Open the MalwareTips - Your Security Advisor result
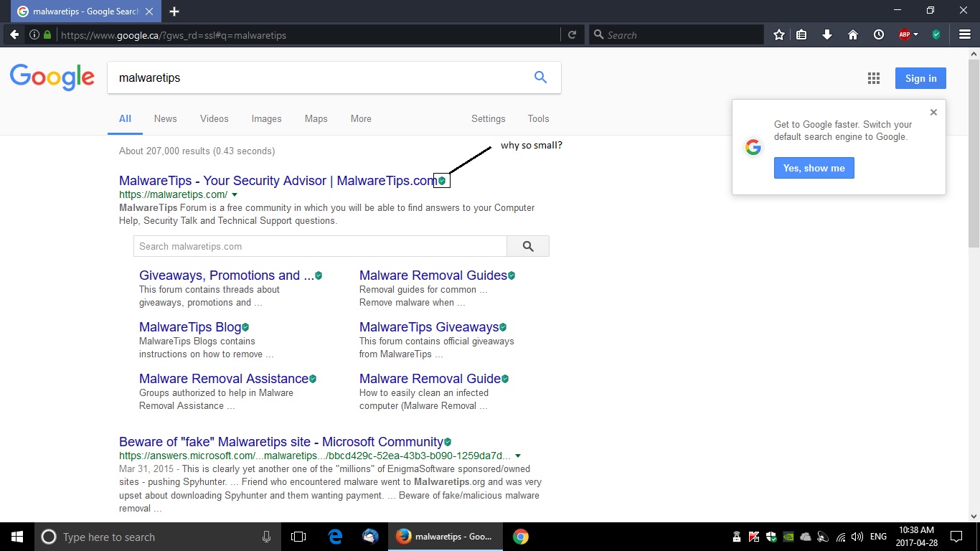980x551 pixels. (278, 181)
